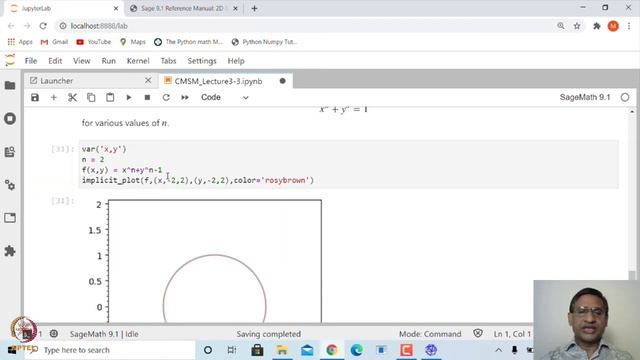
Task: Interrupt the kernel with the stop icon
Action: click(147, 98)
